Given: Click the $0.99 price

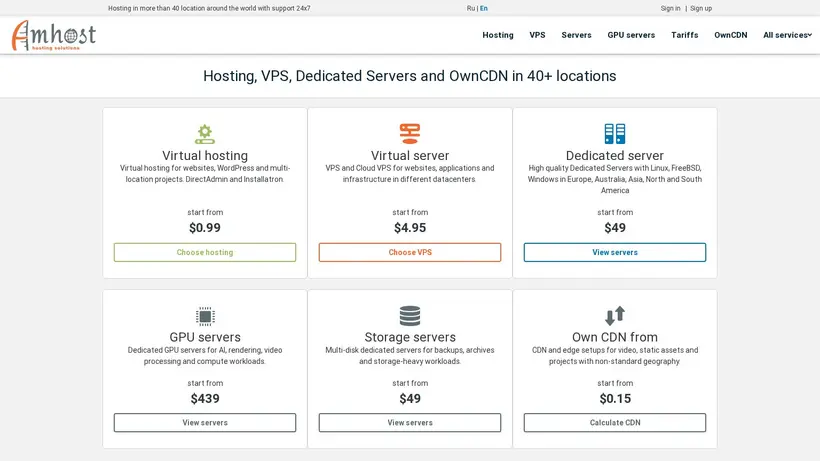Looking at the screenshot, I should [x=205, y=228].
